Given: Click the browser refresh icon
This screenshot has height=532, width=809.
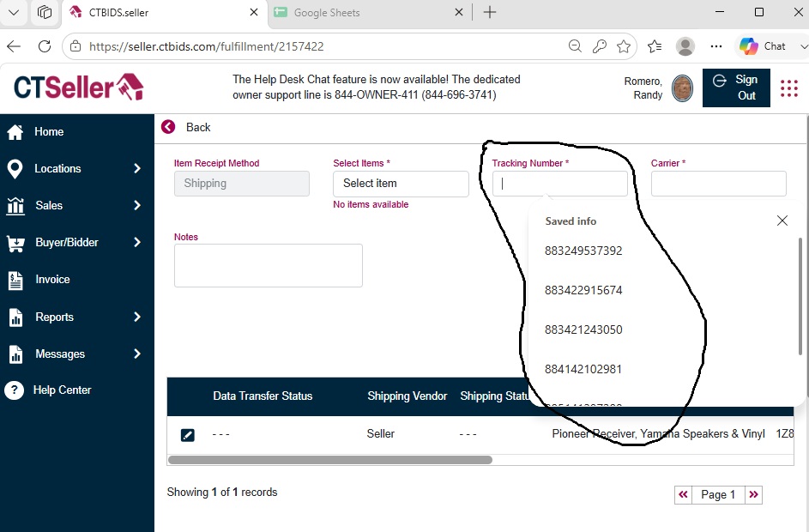Looking at the screenshot, I should click(45, 46).
